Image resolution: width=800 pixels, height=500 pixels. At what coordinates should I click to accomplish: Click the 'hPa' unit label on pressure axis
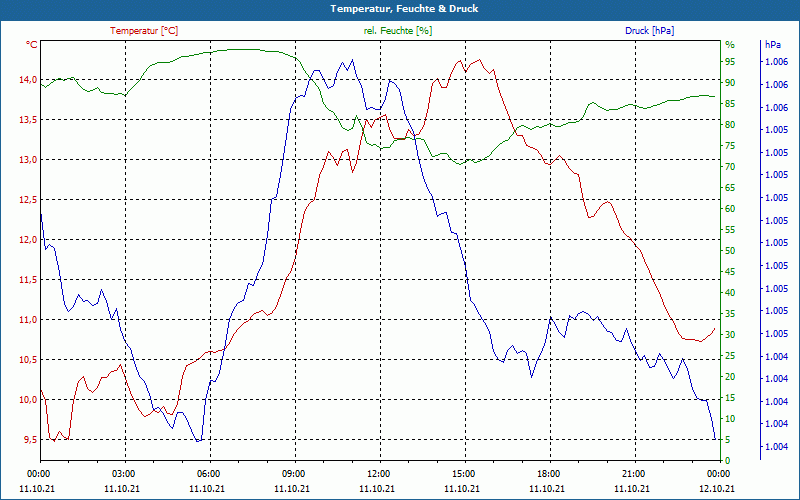tap(773, 45)
